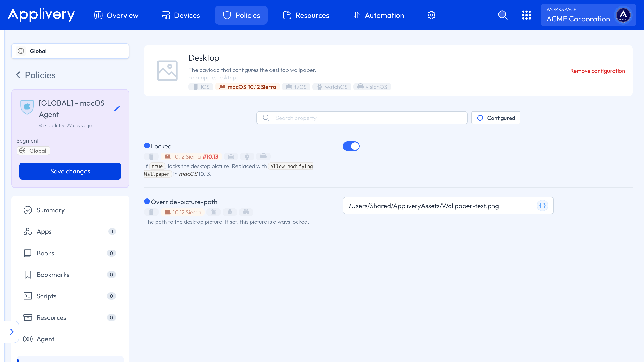Viewport: 644px width, 362px height.
Task: Open the Applivery home logo
Action: (x=41, y=15)
